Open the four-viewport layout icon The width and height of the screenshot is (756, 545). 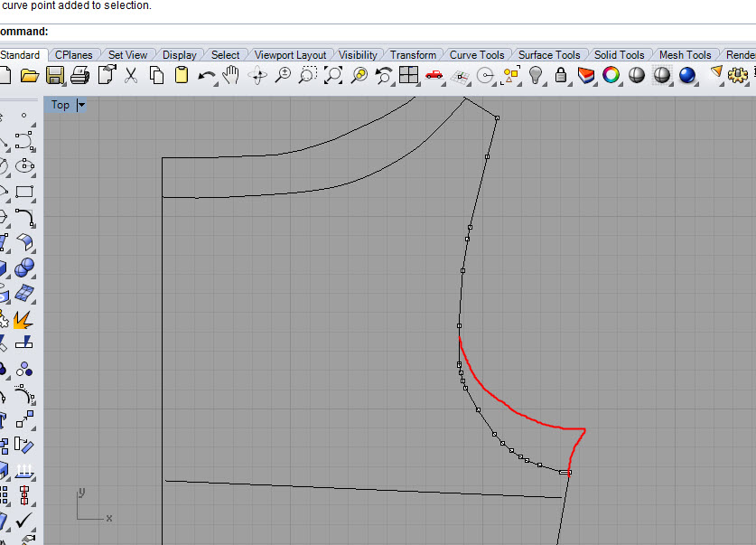tap(409, 76)
